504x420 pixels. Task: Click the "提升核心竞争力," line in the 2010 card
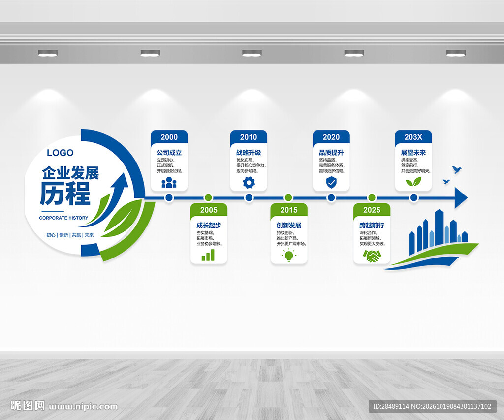pos(251,165)
